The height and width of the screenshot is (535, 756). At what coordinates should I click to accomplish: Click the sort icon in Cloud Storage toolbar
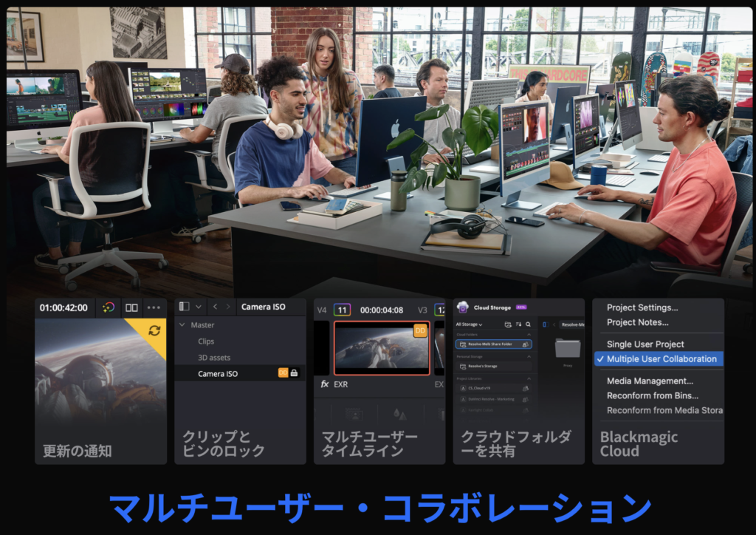click(518, 324)
